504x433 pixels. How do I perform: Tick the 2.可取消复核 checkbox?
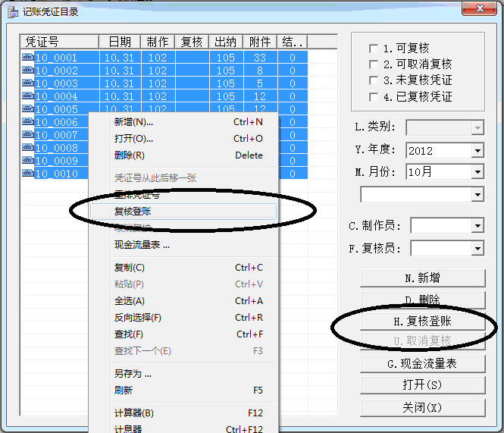pos(373,64)
